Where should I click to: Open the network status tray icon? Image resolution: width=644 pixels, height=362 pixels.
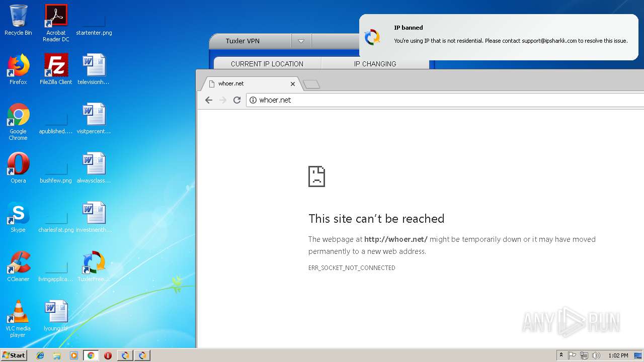click(584, 355)
